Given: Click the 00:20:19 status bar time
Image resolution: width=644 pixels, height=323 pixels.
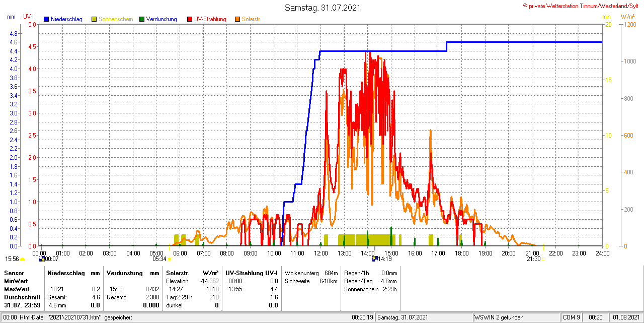Looking at the screenshot, I should pos(362,317).
